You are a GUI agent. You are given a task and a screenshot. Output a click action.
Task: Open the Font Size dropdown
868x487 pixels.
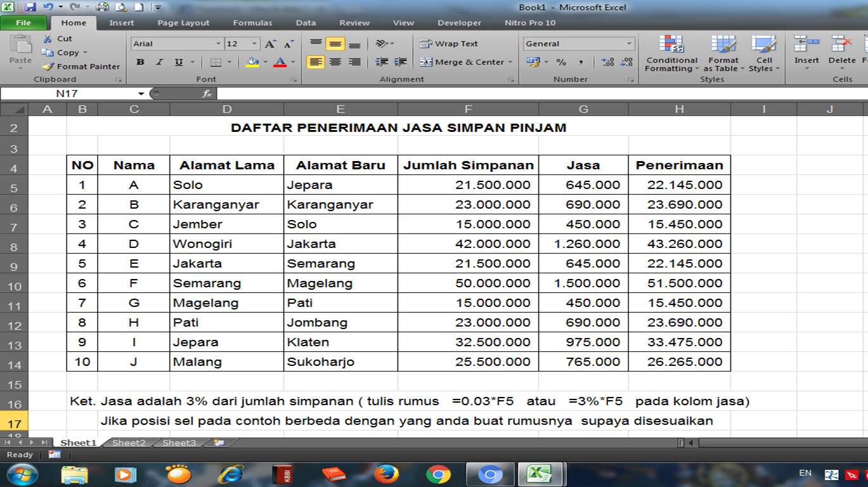pos(238,43)
